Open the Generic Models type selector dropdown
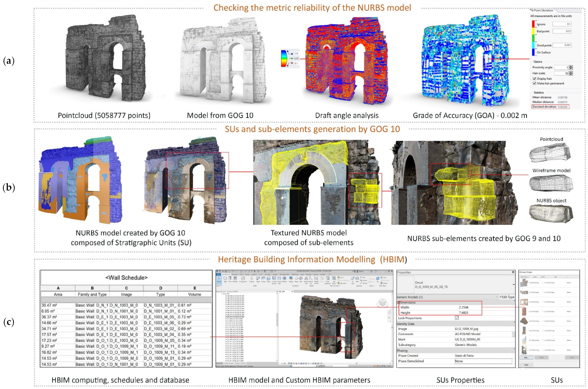The image size is (588, 389). pos(496,297)
